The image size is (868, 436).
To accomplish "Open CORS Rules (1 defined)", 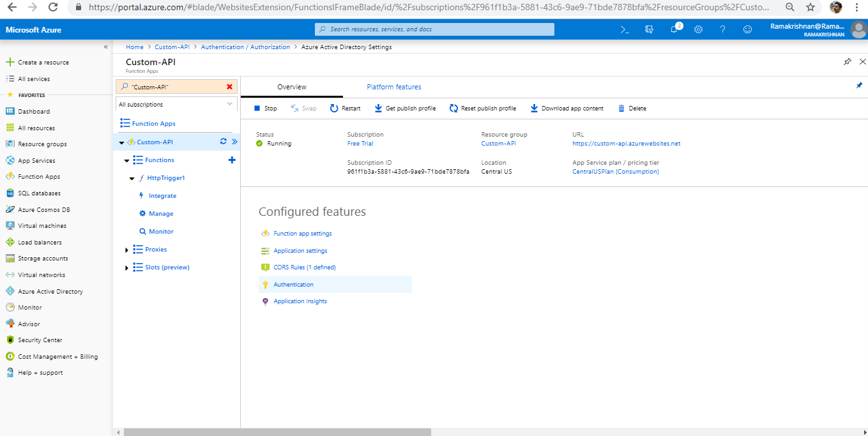I will coord(305,267).
